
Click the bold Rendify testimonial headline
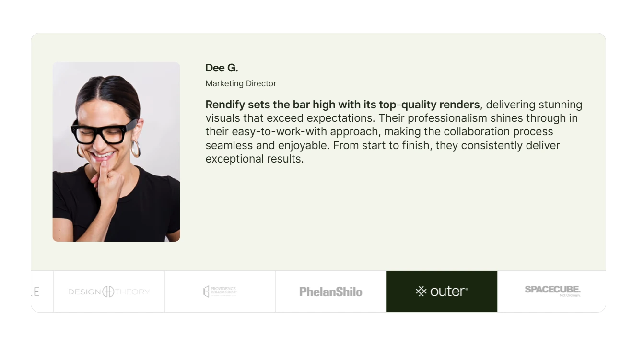[x=342, y=105]
